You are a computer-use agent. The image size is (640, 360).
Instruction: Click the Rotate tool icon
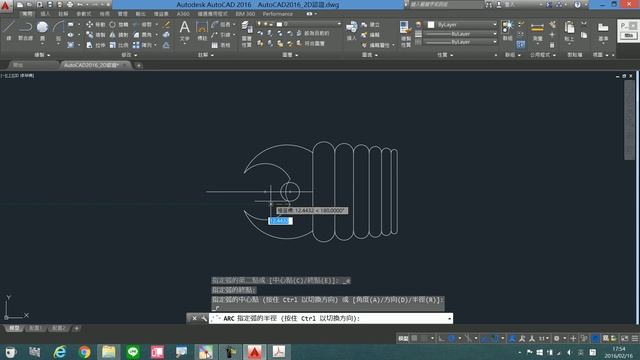point(113,24)
